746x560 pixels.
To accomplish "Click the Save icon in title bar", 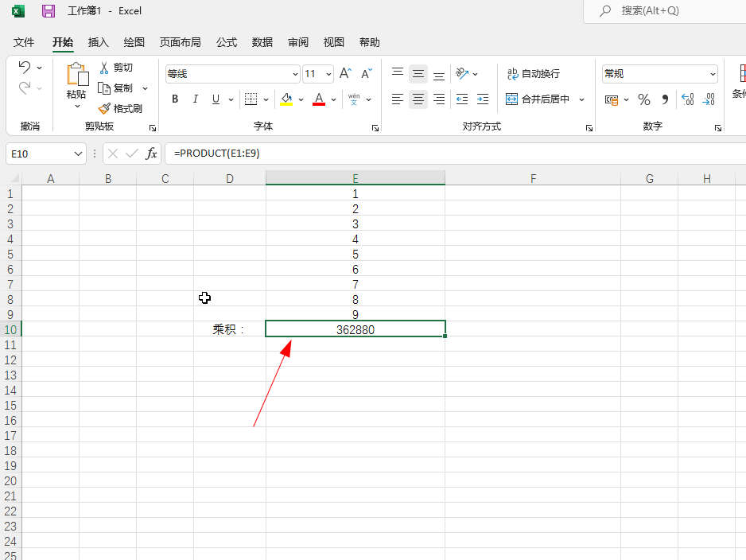I will pos(49,11).
